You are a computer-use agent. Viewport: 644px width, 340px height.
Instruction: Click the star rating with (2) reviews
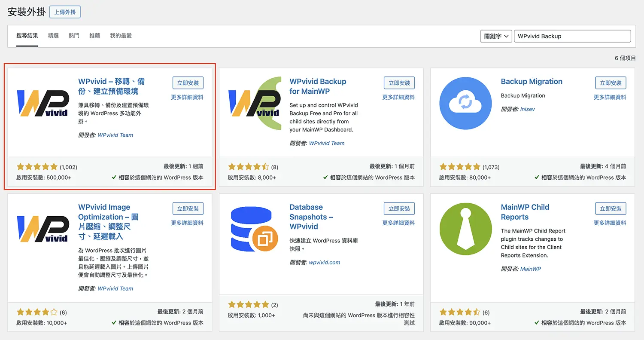(249, 305)
